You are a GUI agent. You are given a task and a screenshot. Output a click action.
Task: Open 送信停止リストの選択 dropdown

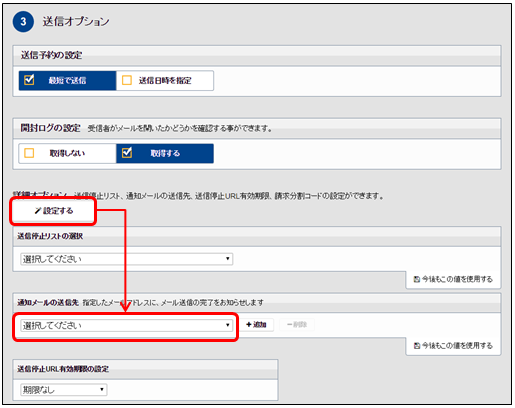(127, 259)
